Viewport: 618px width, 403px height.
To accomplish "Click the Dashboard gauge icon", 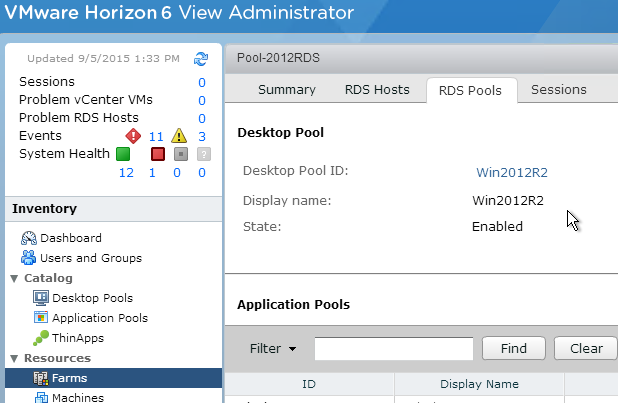I will coord(29,238).
